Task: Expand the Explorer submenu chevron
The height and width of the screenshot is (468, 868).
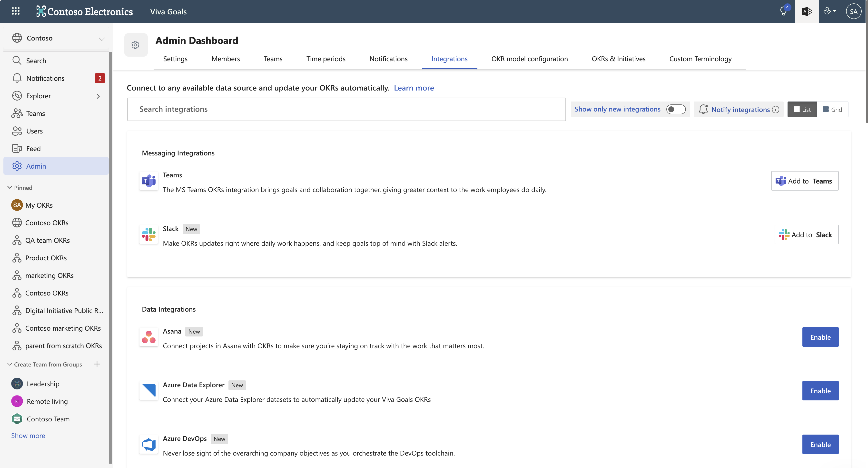Action: click(x=98, y=96)
